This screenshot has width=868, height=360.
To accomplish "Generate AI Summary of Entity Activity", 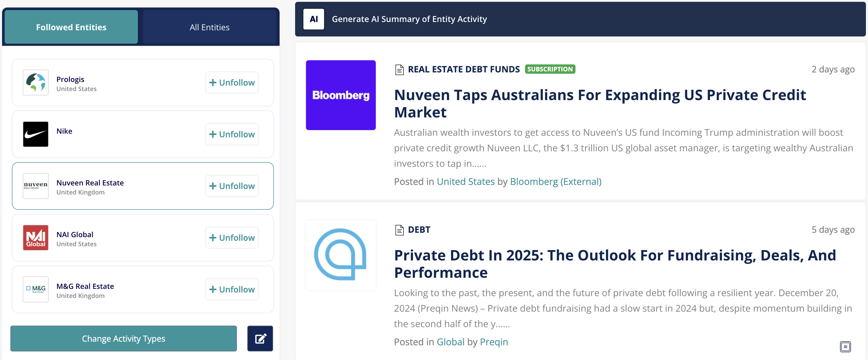I will click(x=409, y=19).
